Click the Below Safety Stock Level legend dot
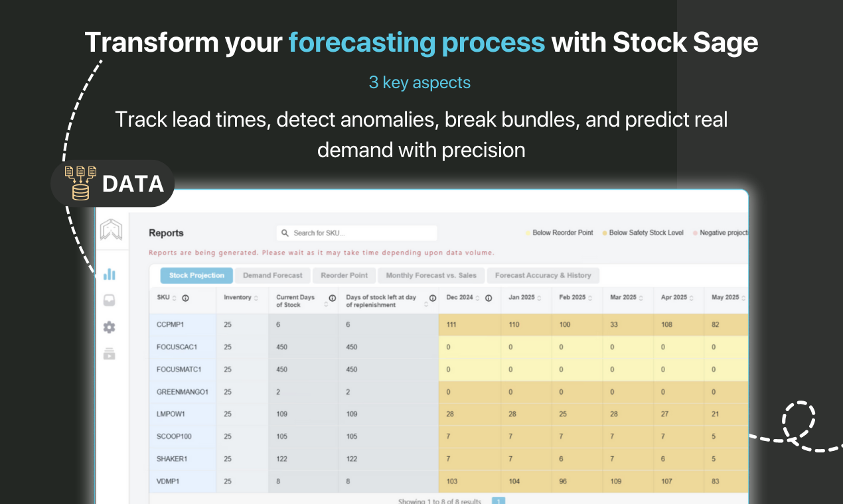843x504 pixels. (x=605, y=233)
